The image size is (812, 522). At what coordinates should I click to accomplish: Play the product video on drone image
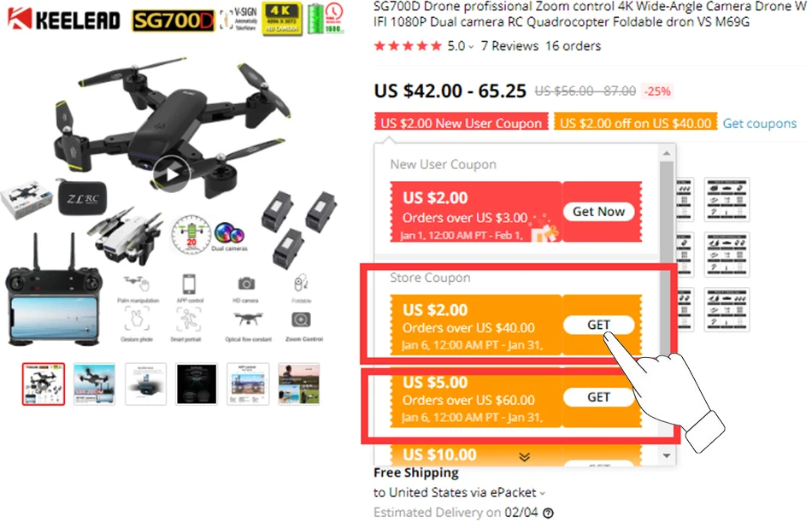coord(172,173)
